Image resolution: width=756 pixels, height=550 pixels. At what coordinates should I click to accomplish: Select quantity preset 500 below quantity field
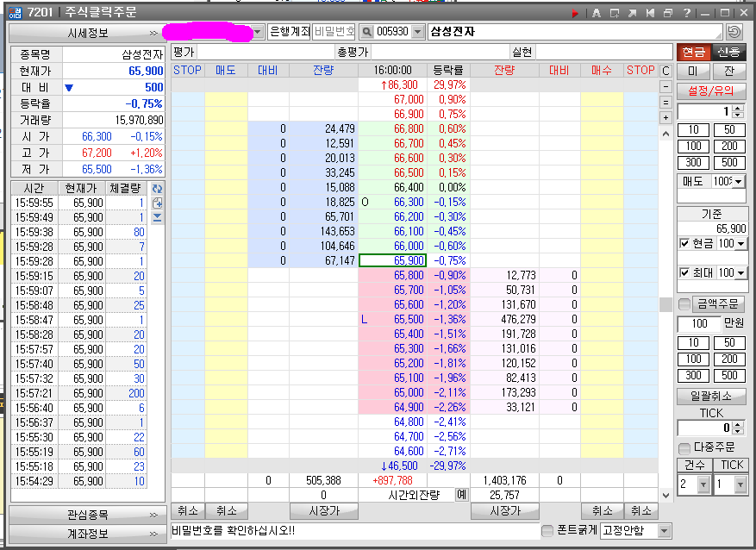pos(729,162)
